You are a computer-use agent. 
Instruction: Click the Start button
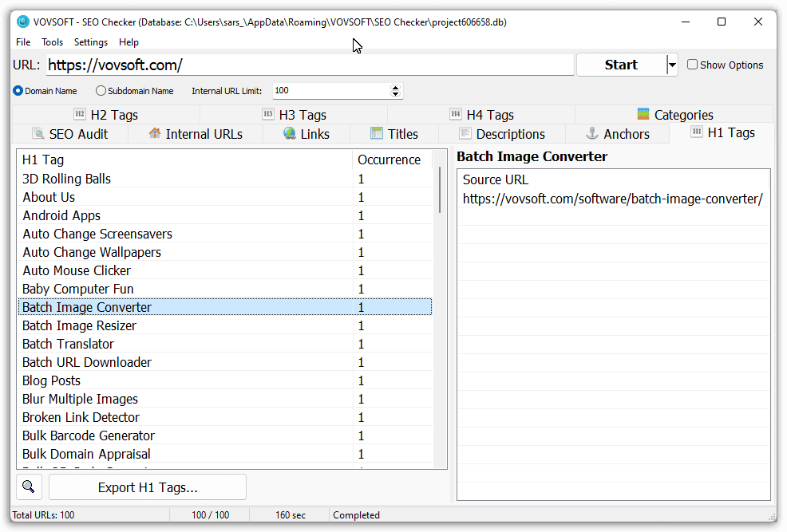click(x=621, y=65)
